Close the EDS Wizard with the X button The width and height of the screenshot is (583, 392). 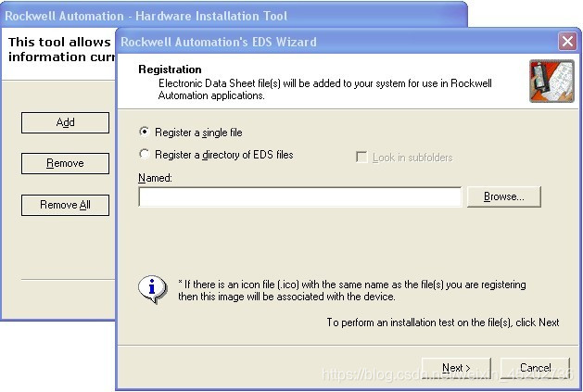tap(567, 42)
